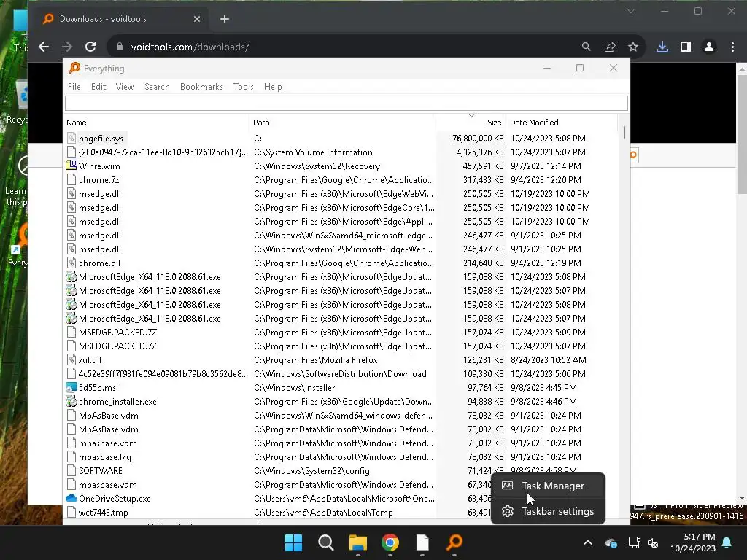Screen dimensions: 747x560
Task: Open the Chrome profile avatar icon
Action: (709, 47)
